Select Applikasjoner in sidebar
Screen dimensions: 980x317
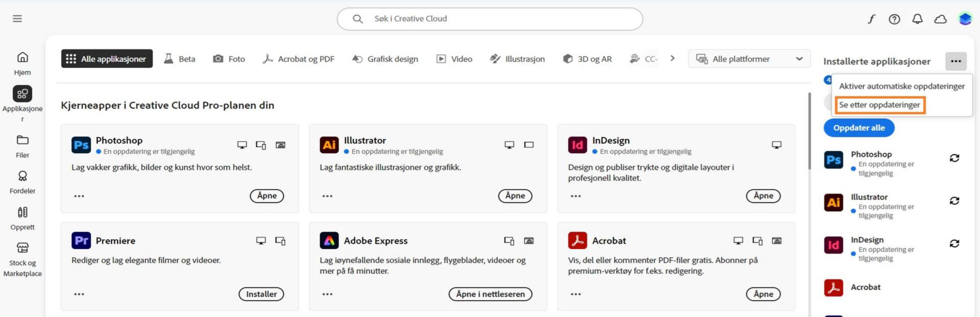22,104
